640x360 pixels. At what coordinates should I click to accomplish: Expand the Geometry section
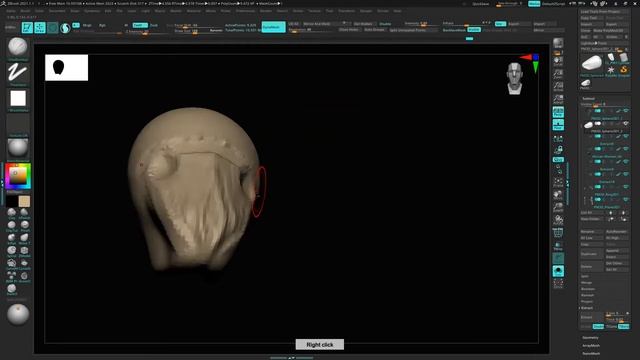590,338
